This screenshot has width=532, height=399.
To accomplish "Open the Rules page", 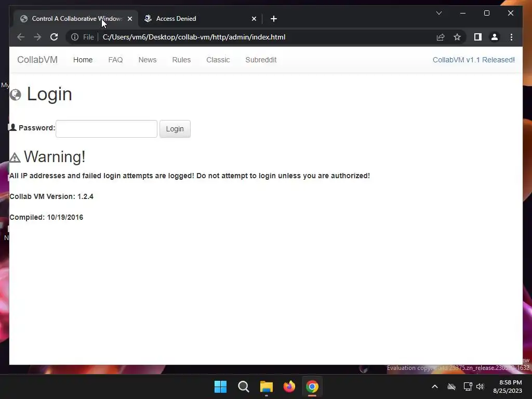I will click(x=181, y=60).
